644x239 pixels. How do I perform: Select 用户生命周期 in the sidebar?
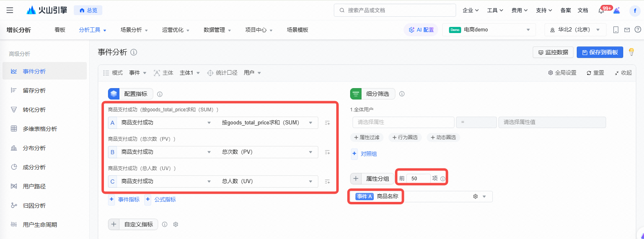tap(44, 224)
